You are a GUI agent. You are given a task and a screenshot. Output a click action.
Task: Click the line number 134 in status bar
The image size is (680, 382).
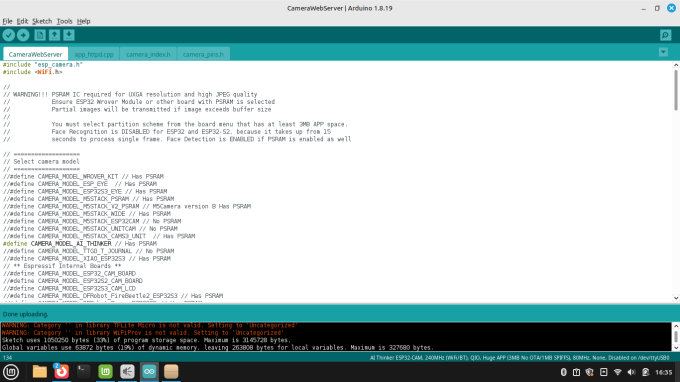[7, 358]
